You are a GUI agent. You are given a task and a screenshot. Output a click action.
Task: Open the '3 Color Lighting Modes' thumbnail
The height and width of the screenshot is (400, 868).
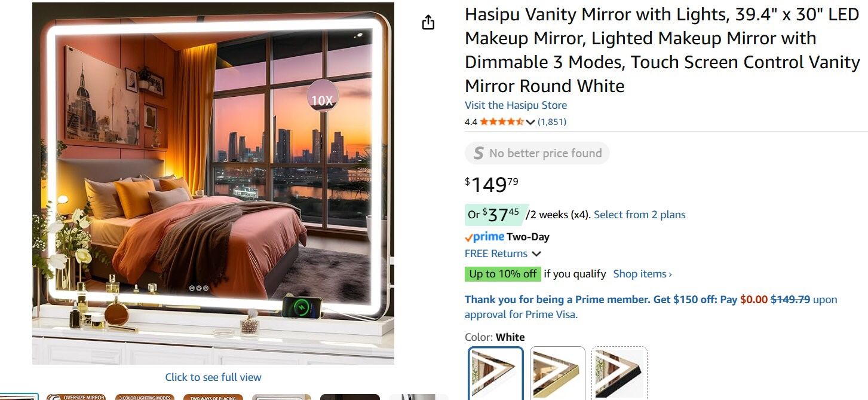point(145,397)
